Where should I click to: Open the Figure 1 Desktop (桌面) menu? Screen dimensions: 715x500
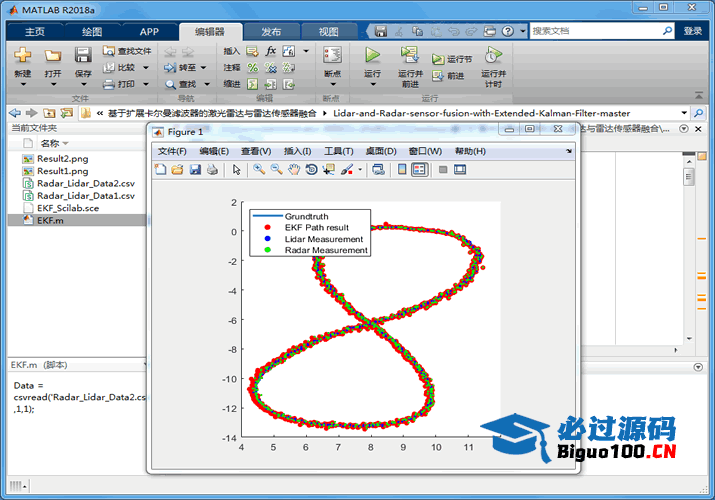point(381,151)
